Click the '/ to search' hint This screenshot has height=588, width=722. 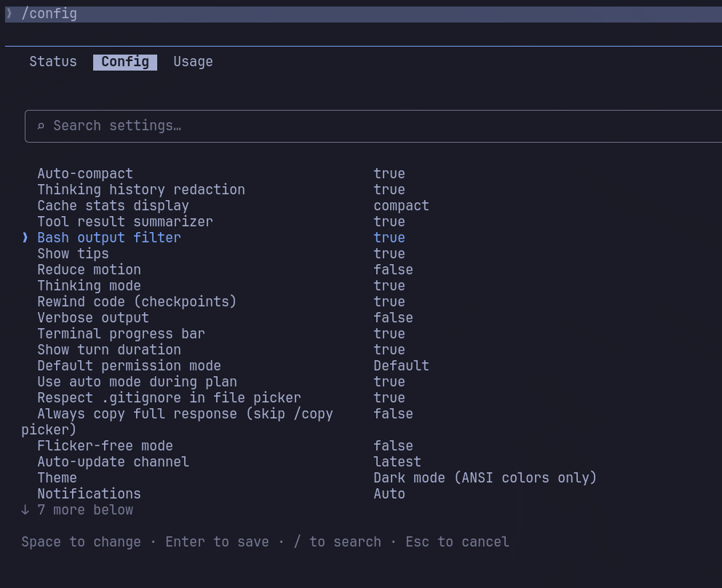[x=338, y=542]
